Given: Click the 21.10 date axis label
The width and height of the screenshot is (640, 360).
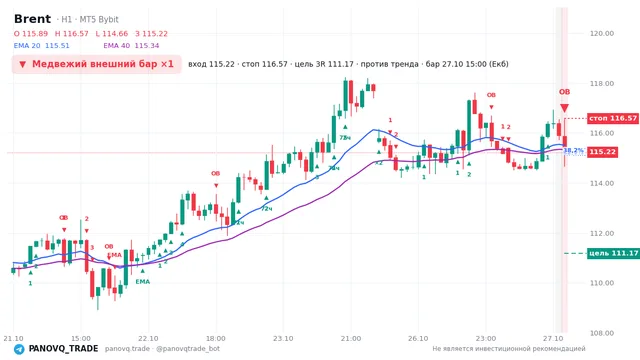Looking at the screenshot, I should coord(13,338).
